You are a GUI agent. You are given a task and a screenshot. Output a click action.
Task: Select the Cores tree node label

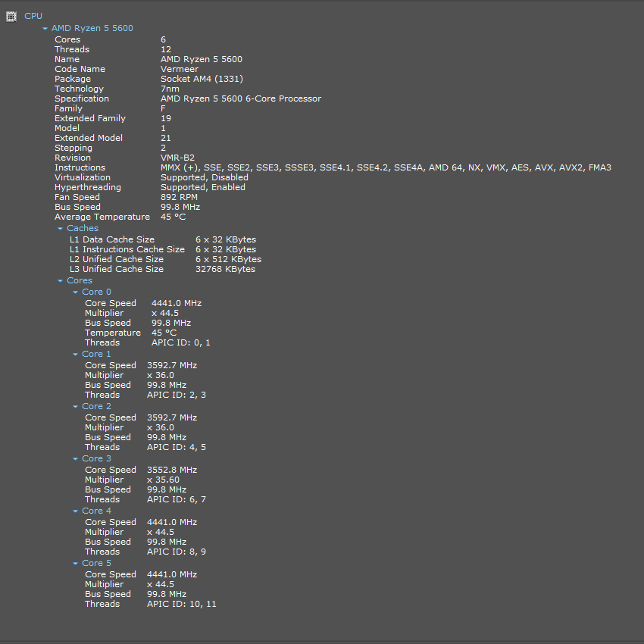80,280
